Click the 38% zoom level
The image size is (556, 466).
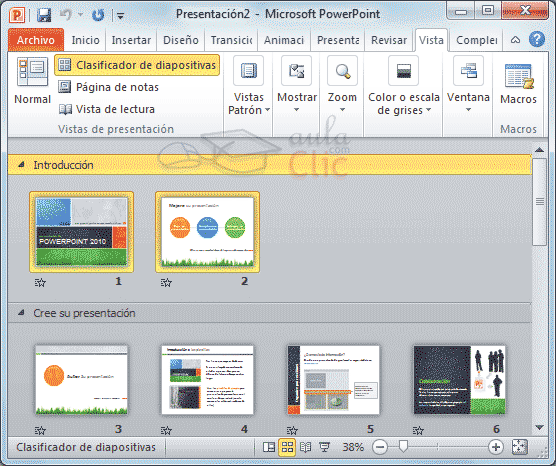point(353,447)
